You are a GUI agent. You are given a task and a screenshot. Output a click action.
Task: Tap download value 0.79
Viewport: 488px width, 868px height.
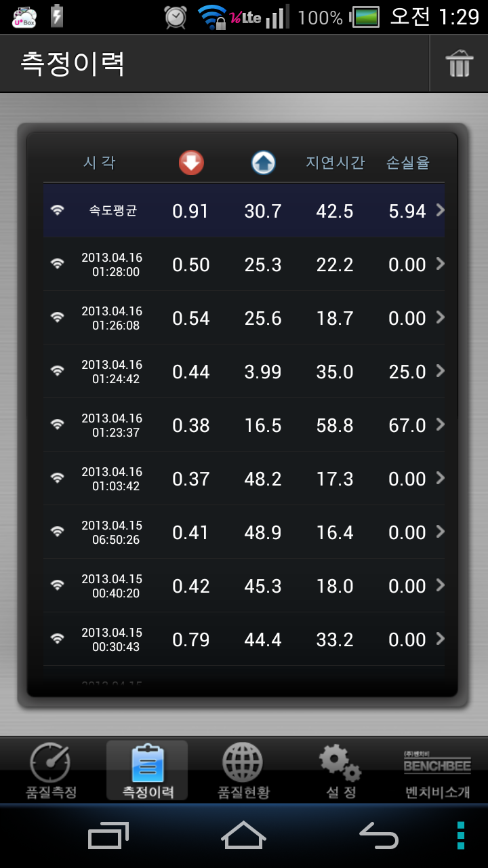pyautogui.click(x=190, y=639)
